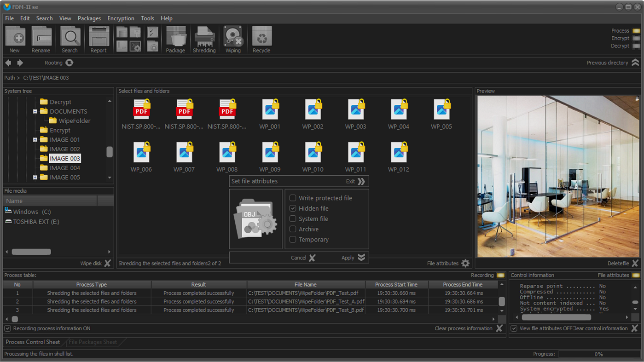This screenshot has height=362, width=644.
Task: Expand the IMAGE 005 folder node
Action: pos(35,178)
